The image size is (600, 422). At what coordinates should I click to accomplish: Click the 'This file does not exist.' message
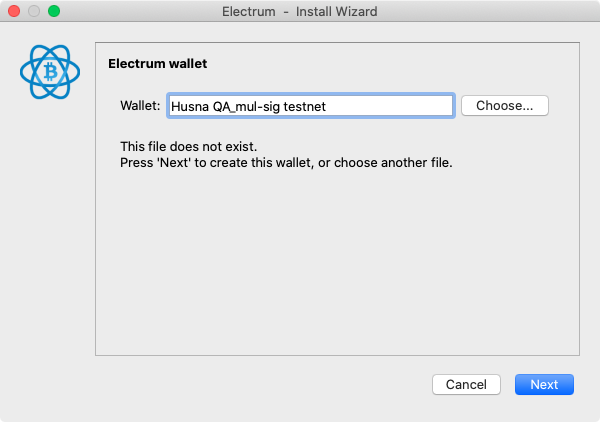pos(189,147)
